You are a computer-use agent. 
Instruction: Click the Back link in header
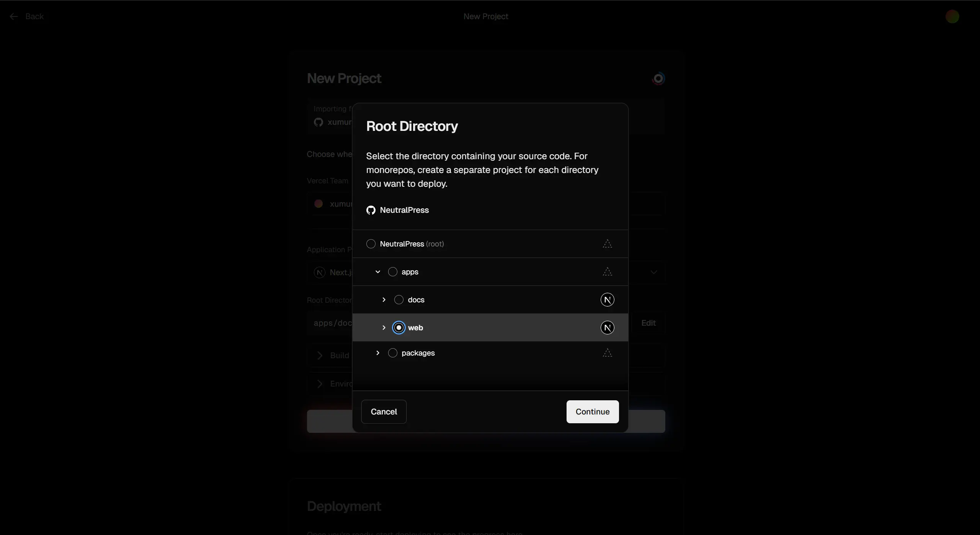tap(34, 16)
